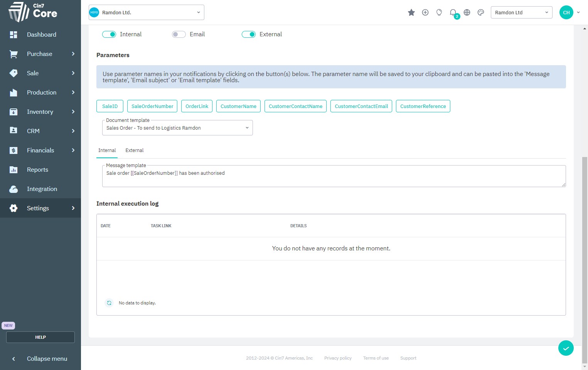Screen dimensions: 588x370
Task: Click the globe language icon
Action: click(x=467, y=12)
